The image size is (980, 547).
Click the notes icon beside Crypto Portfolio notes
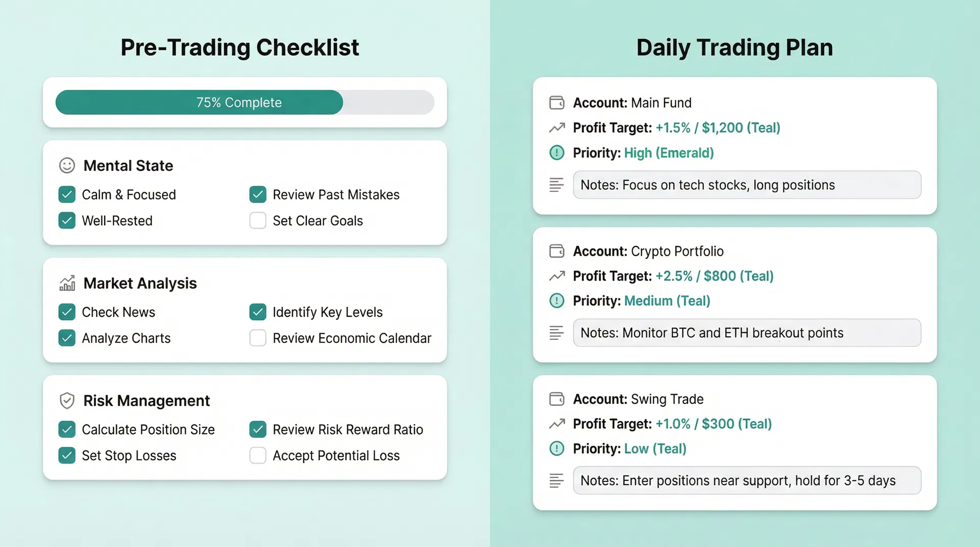tap(557, 333)
